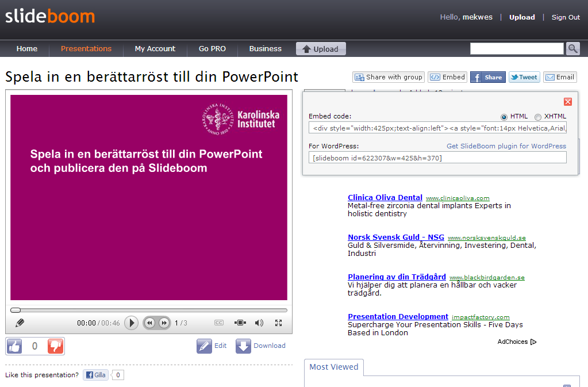Screen dimensions: 588x387
Task: Sign out of the account
Action: [x=566, y=17]
